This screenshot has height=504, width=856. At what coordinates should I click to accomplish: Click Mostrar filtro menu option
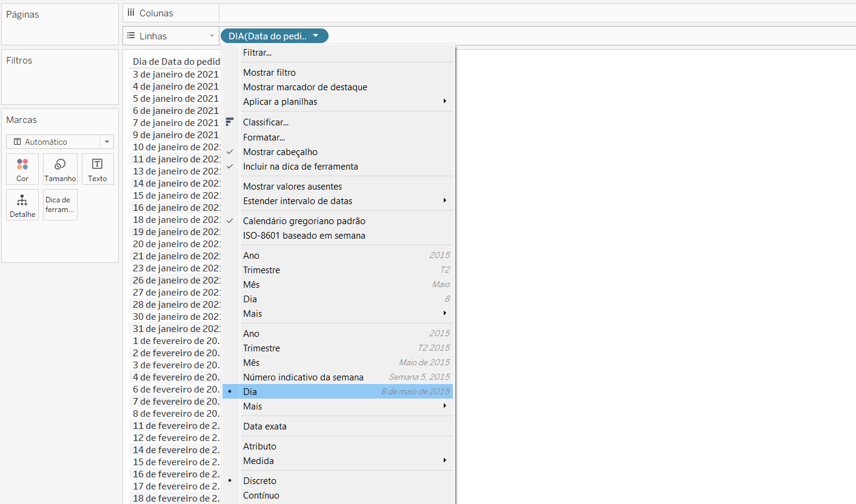pyautogui.click(x=269, y=73)
